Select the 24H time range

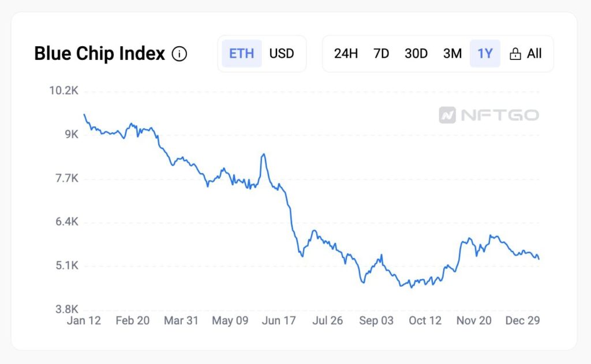click(x=346, y=54)
